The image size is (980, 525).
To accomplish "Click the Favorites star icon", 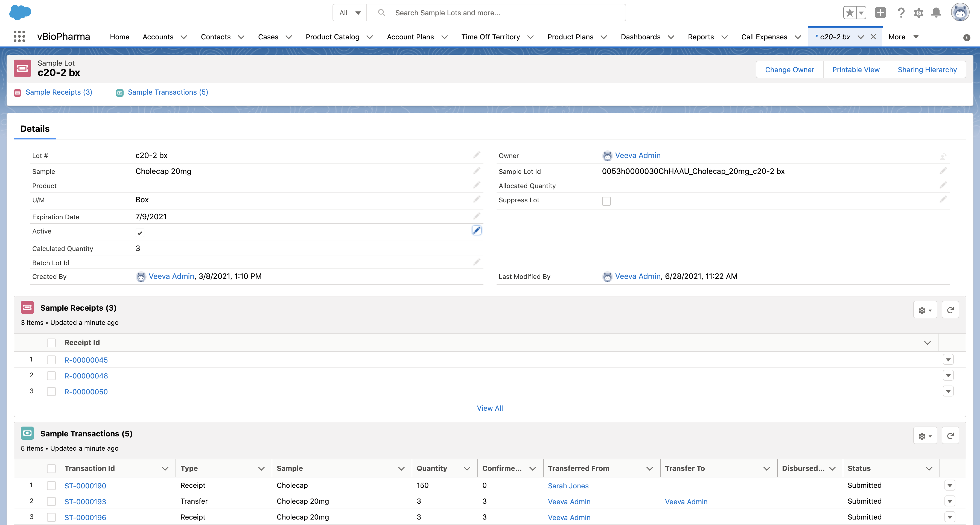I will [x=849, y=13].
